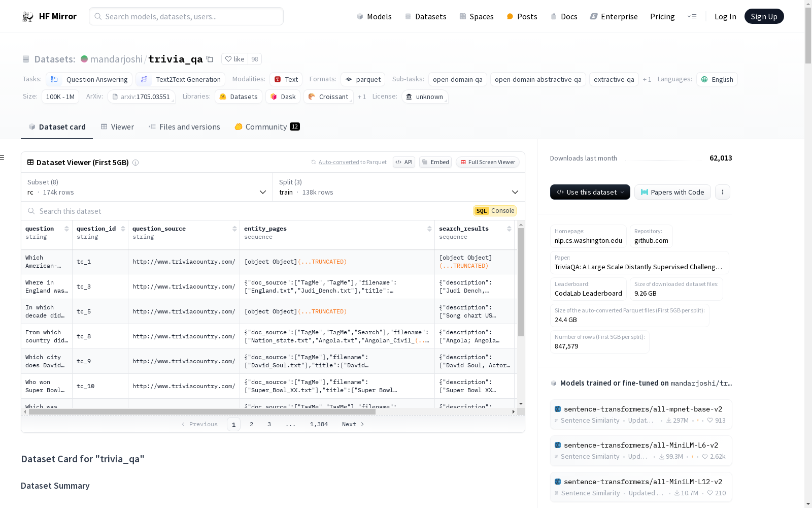Switch to the Files and versions tab
Viewport: 812px width, 508px height.
pos(184,127)
